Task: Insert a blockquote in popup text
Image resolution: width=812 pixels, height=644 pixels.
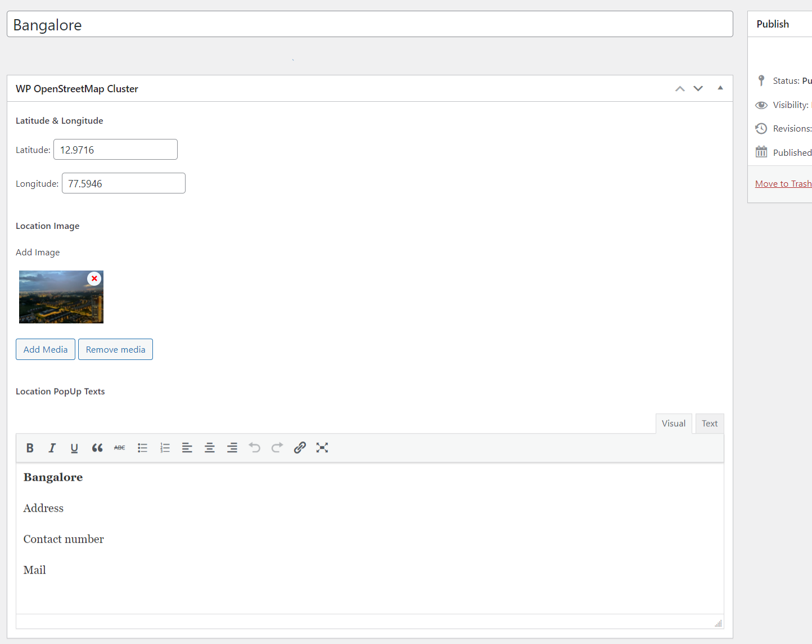Action: pos(97,448)
